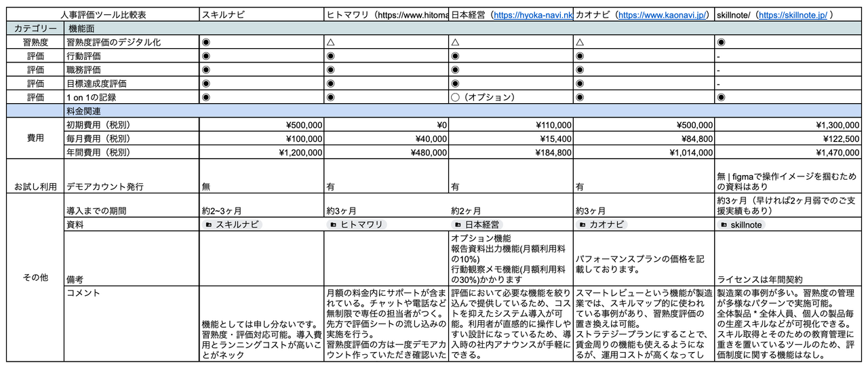This screenshot has height=365, width=868.
Task: Click the 資料 row label
Action: point(132,225)
